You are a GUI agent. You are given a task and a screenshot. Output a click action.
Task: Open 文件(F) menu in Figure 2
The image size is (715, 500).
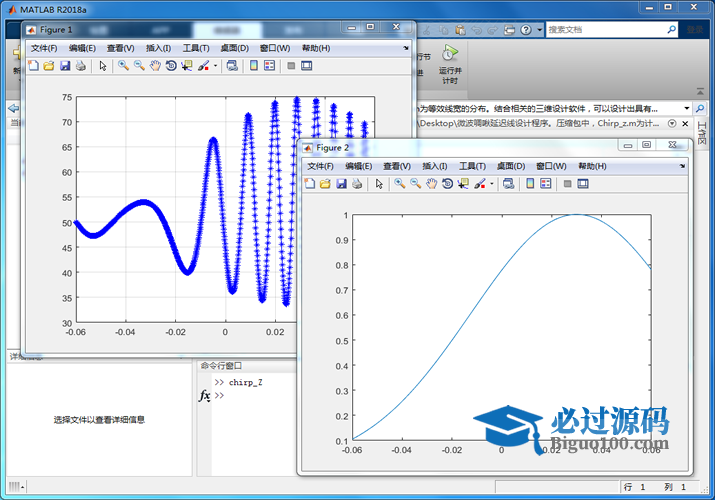[320, 166]
